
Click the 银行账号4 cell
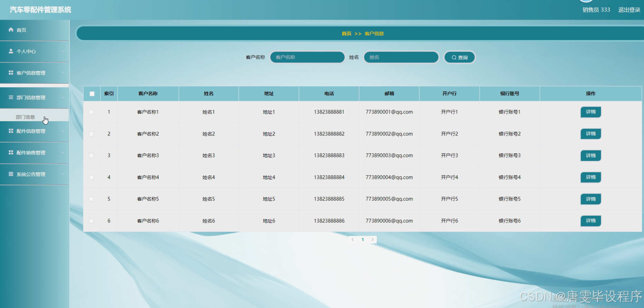pyautogui.click(x=510, y=177)
